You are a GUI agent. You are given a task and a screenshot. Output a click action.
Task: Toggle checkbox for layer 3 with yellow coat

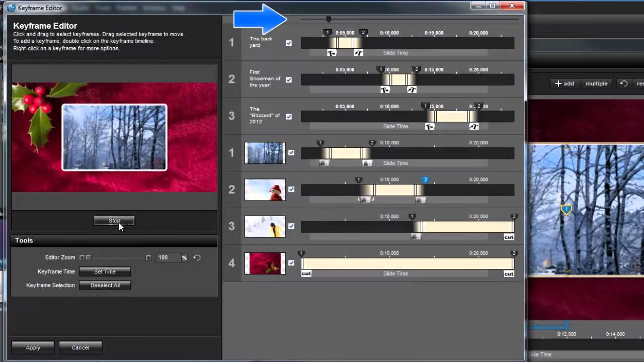[291, 226]
